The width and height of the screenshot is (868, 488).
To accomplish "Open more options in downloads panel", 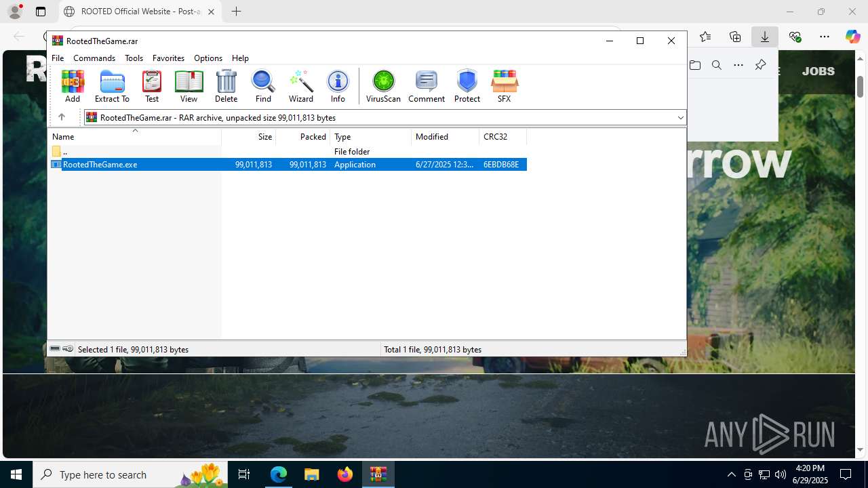I will pyautogui.click(x=738, y=65).
